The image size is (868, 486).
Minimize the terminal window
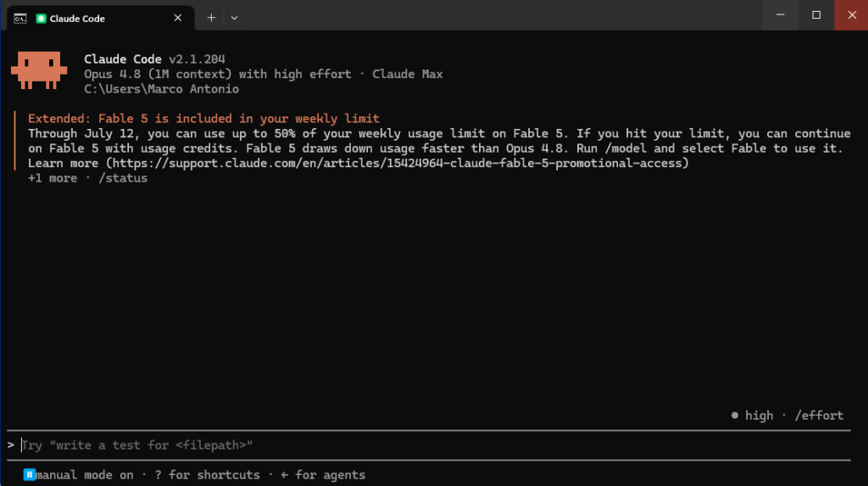pyautogui.click(x=780, y=15)
